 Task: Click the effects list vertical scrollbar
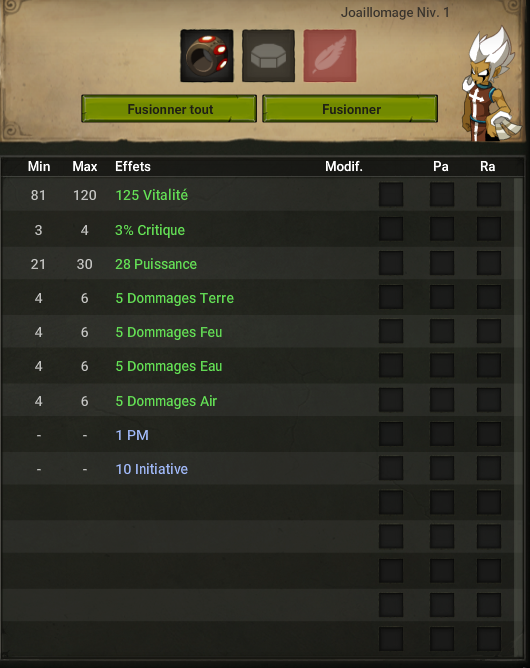[518, 418]
